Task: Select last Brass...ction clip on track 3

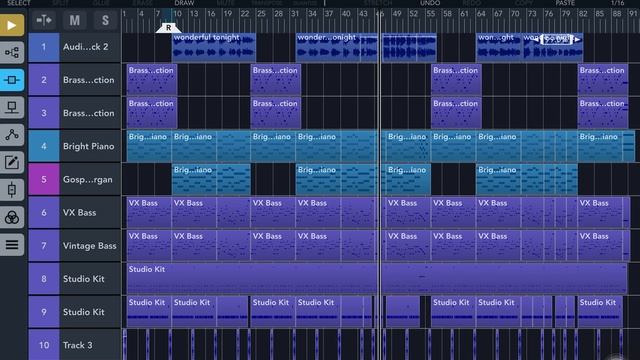Action: pyautogui.click(x=603, y=113)
